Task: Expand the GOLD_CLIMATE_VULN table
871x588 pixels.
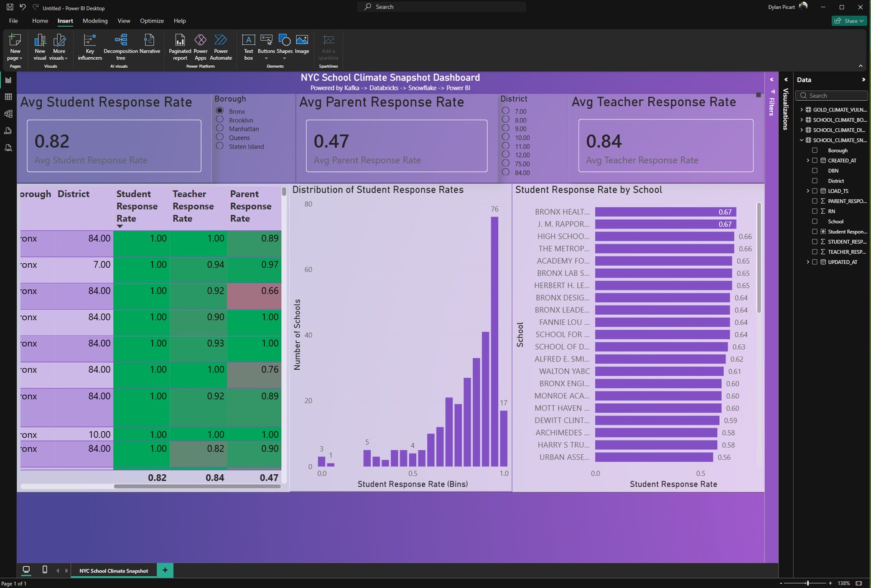Action: (801, 110)
